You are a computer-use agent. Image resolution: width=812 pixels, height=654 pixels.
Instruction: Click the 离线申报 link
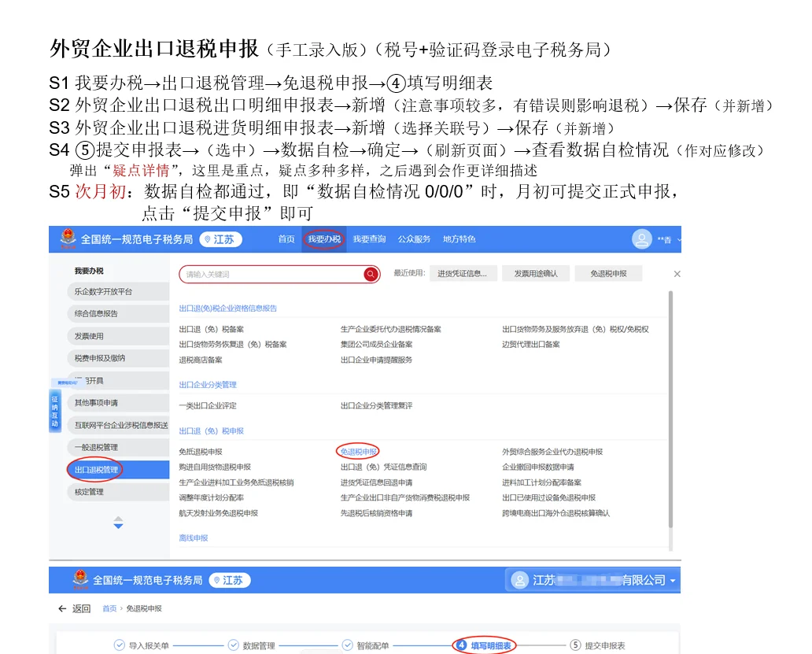(x=192, y=538)
